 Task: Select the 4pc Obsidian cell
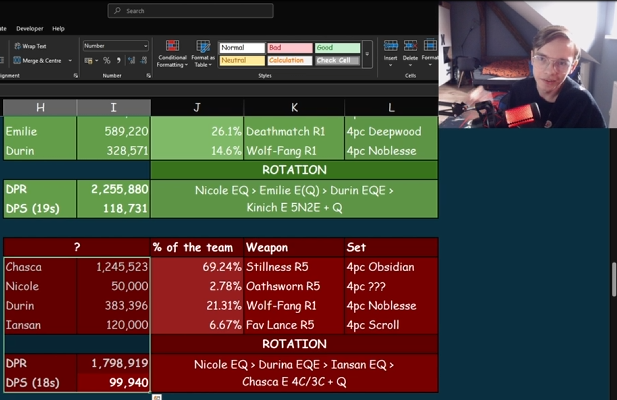(391, 267)
